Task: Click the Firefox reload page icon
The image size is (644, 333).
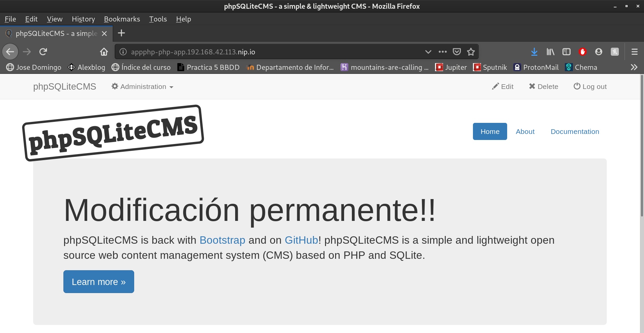Action: click(x=43, y=52)
